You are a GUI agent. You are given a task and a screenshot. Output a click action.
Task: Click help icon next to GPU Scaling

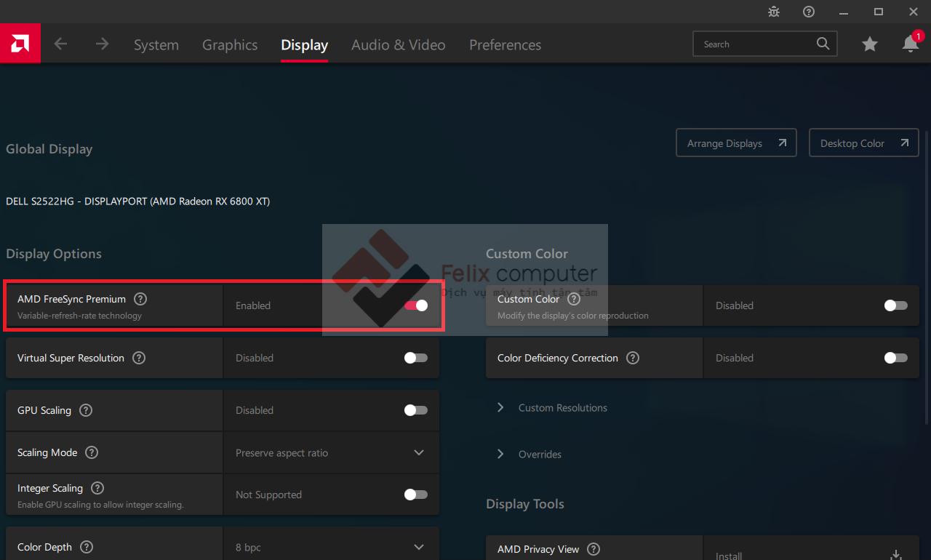pos(86,410)
